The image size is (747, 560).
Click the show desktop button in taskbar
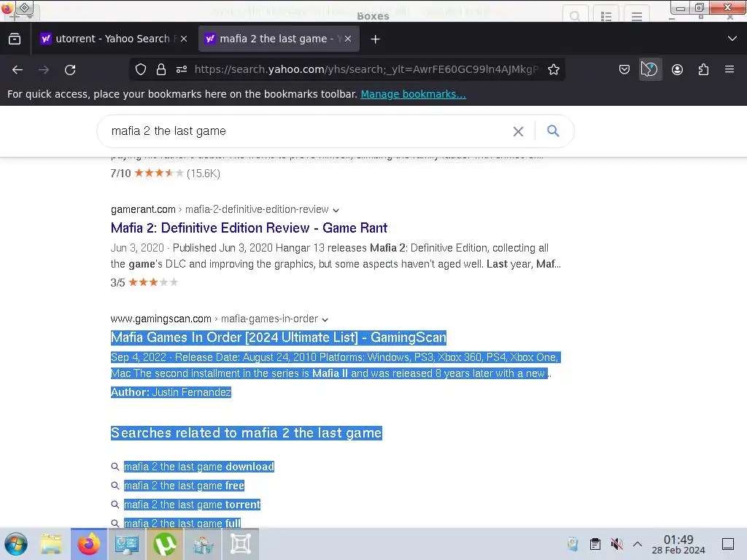point(728,544)
